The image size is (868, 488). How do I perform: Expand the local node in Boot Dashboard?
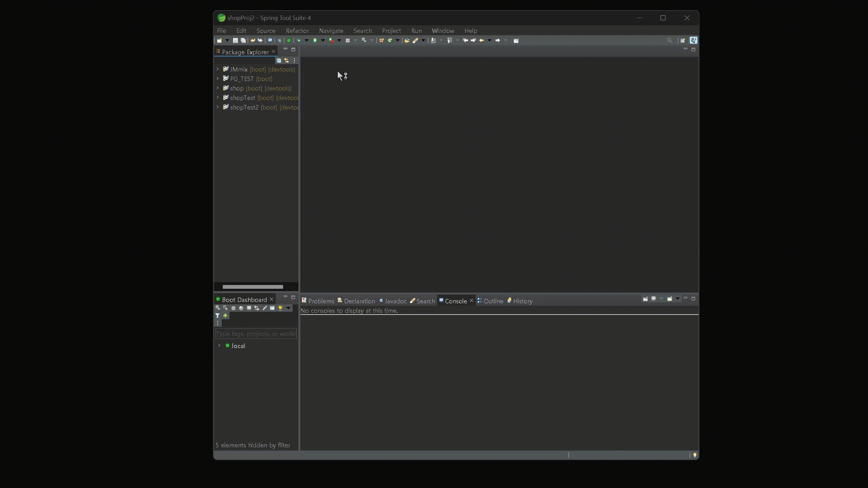[x=219, y=346]
